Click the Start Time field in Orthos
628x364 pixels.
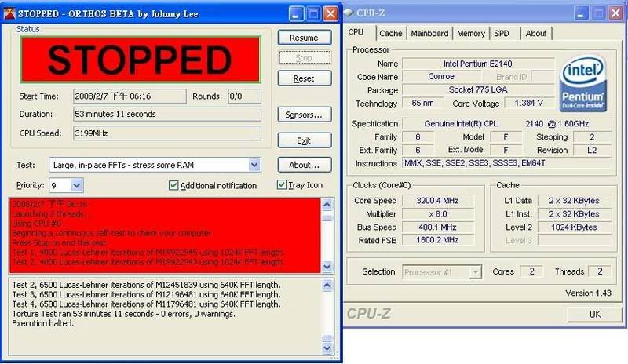(x=130, y=96)
